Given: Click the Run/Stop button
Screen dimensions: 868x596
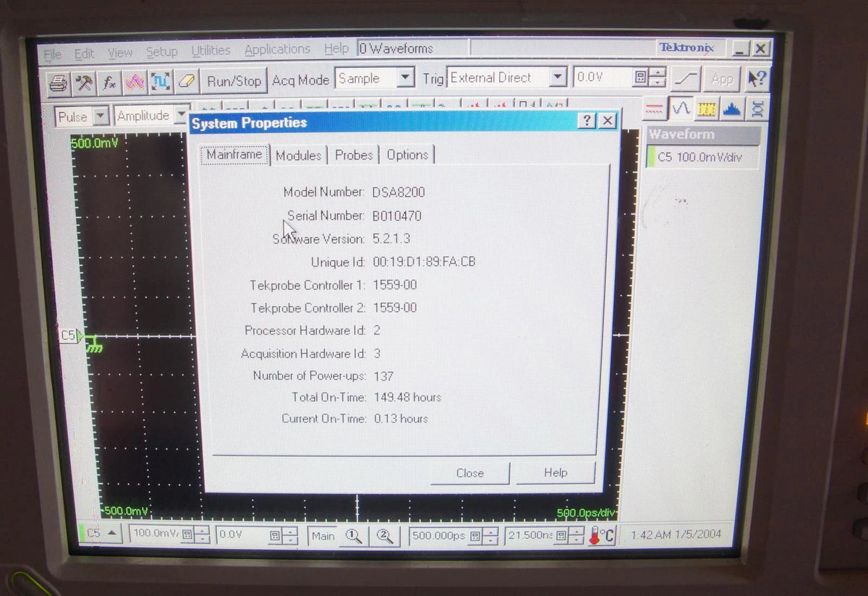Looking at the screenshot, I should click(x=234, y=81).
